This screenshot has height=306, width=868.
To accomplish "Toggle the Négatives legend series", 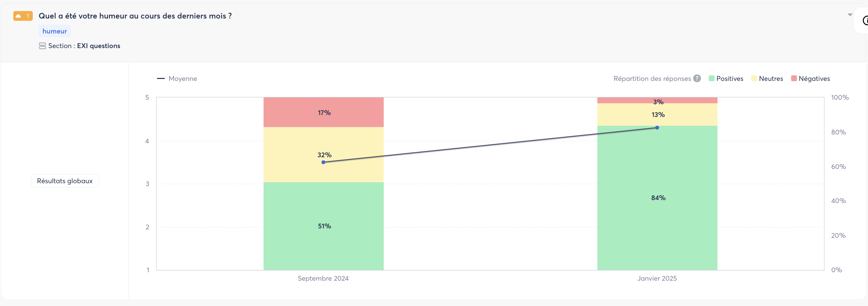I will 810,79.
